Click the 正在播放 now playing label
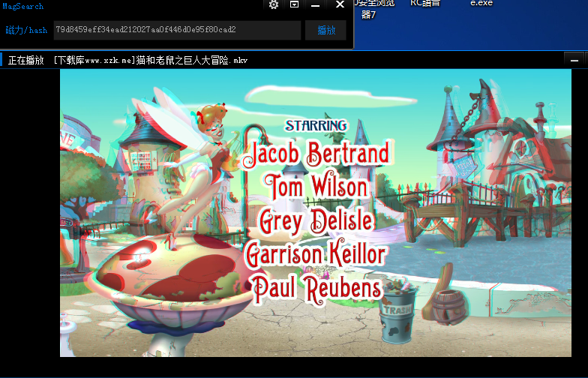 click(25, 60)
